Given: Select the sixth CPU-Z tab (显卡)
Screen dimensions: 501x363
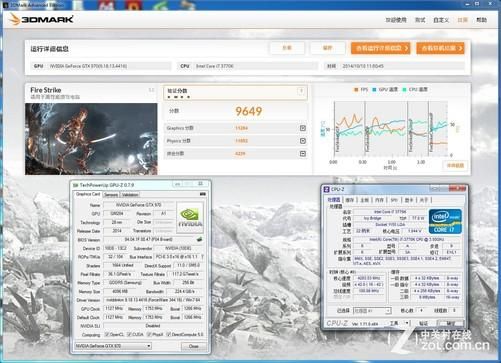Looking at the screenshot, I should (x=409, y=200).
